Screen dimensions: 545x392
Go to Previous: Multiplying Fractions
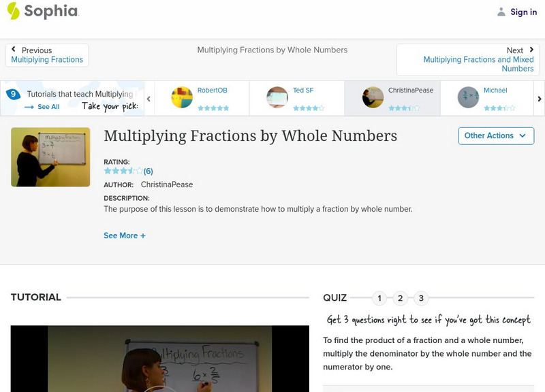[46, 54]
